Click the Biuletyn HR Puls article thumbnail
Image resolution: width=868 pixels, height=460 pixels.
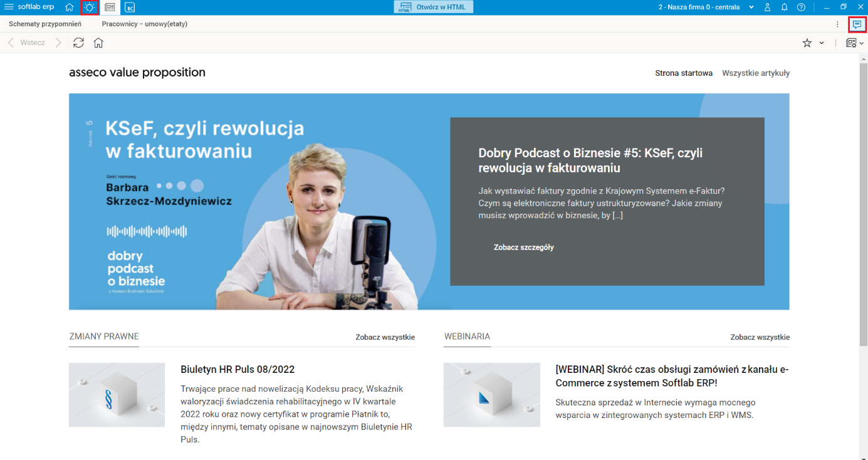117,395
